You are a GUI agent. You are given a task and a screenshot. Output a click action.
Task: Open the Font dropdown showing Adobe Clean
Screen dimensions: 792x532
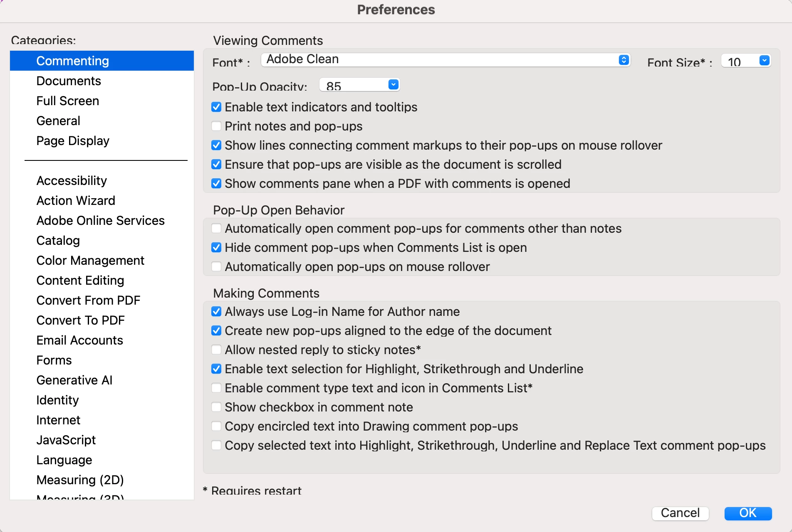pos(445,60)
